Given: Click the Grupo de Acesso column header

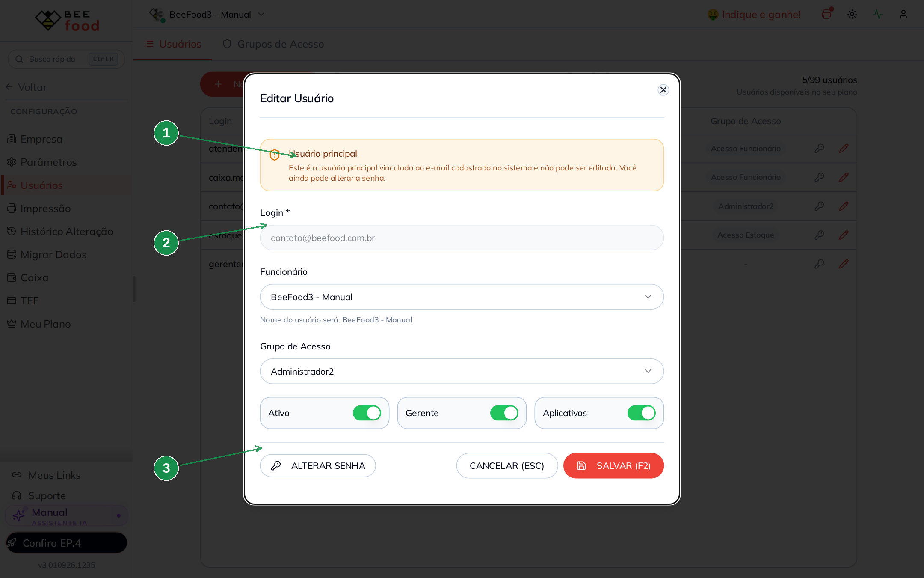Looking at the screenshot, I should coord(746,121).
